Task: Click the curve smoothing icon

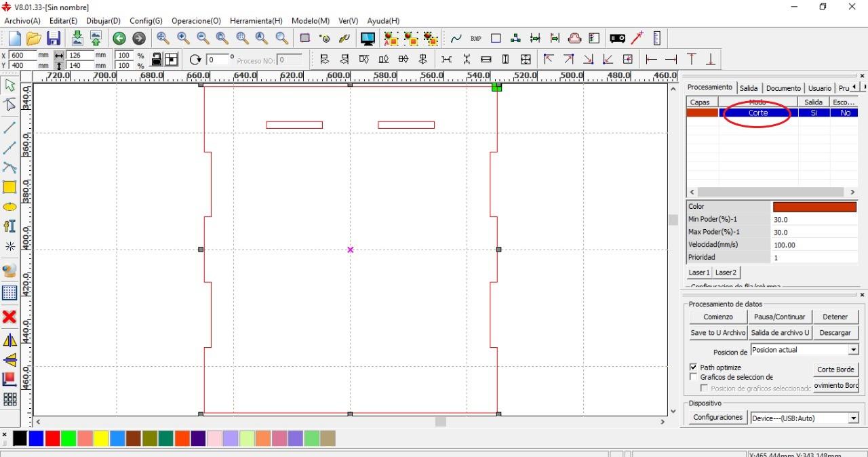Action: 456,39
